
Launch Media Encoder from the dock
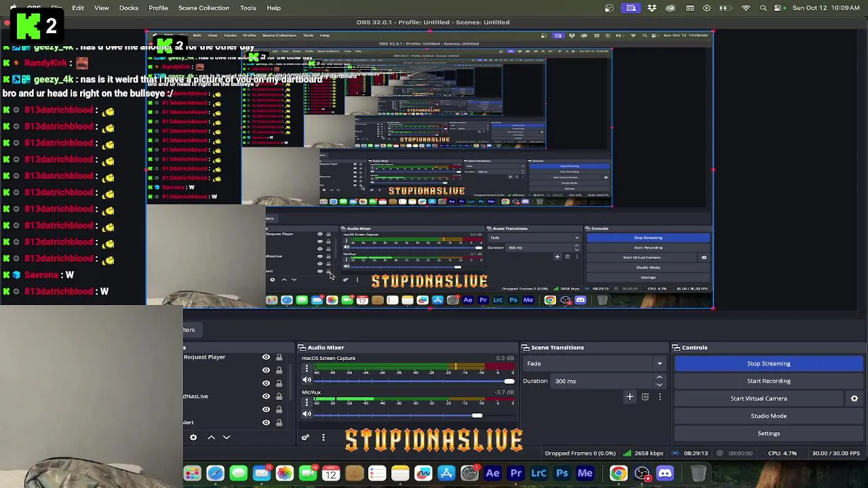585,474
